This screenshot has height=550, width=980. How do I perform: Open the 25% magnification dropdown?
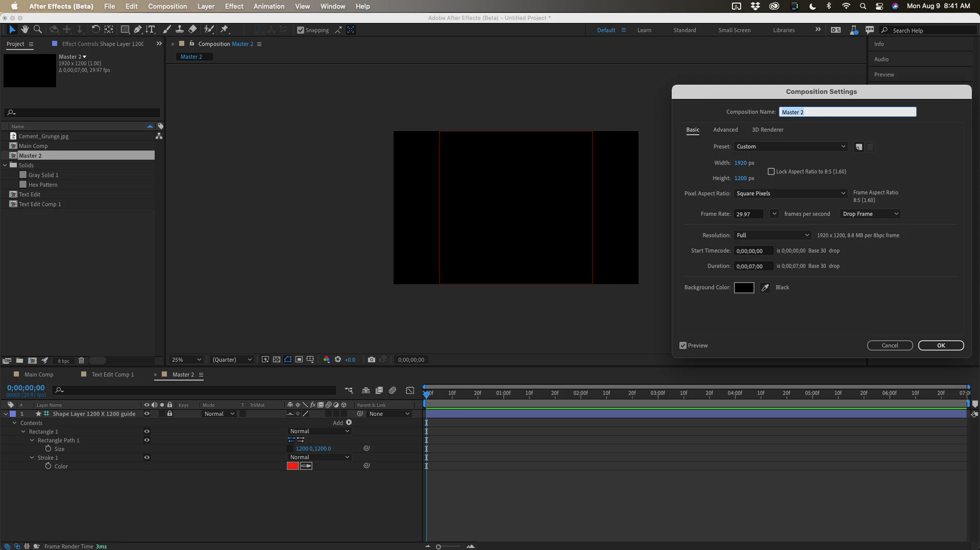click(x=186, y=360)
